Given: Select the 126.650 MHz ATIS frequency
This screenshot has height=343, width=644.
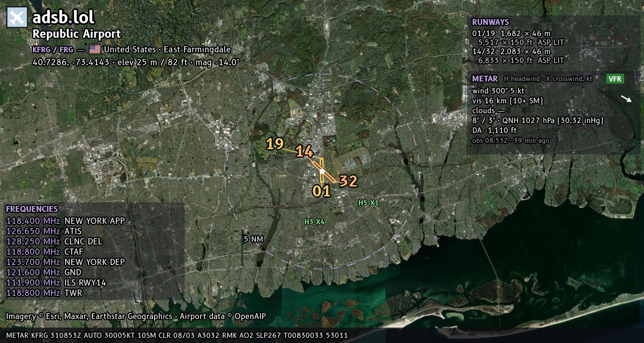Looking at the screenshot, I should pyautogui.click(x=44, y=231).
